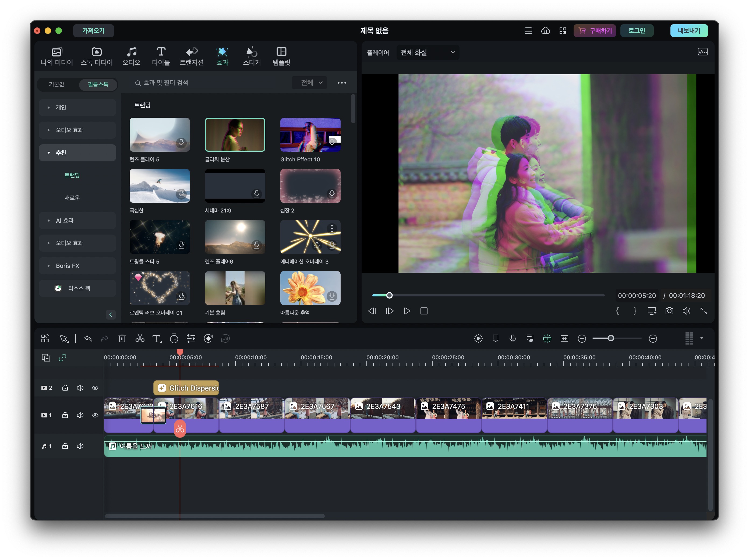Click the voiceover microphone icon
This screenshot has width=749, height=560.
click(512, 338)
